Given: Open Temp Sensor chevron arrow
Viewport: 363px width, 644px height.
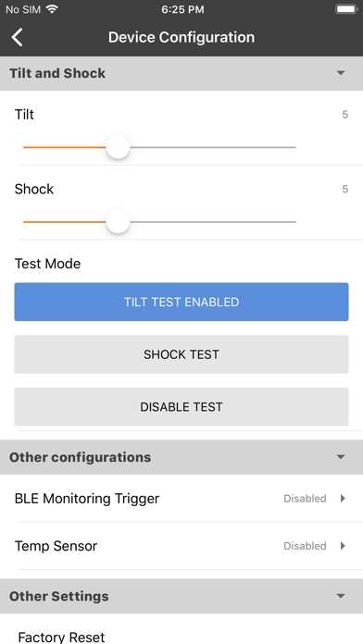Looking at the screenshot, I should pos(343,546).
